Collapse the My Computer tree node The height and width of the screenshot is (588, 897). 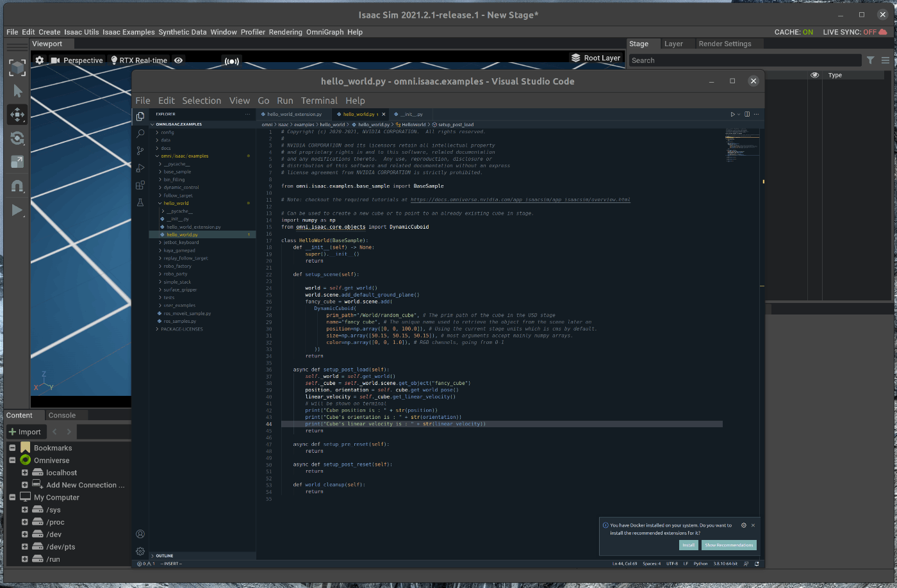pyautogui.click(x=12, y=497)
